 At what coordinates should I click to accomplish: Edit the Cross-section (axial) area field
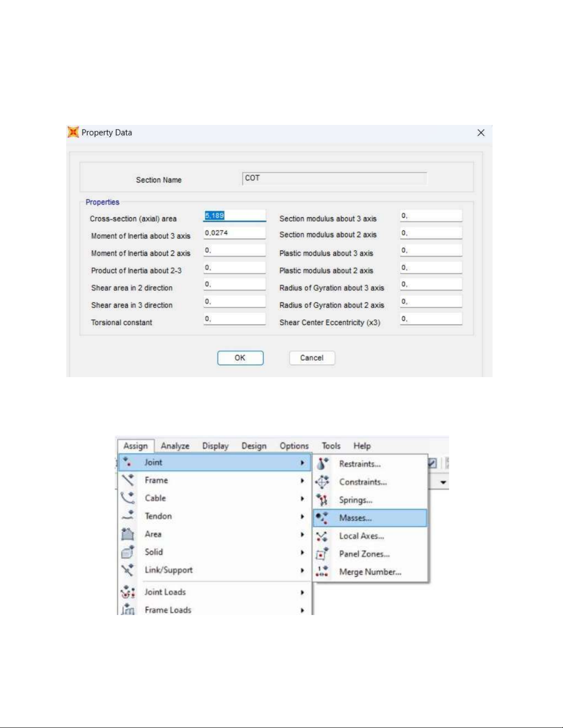[x=234, y=215]
